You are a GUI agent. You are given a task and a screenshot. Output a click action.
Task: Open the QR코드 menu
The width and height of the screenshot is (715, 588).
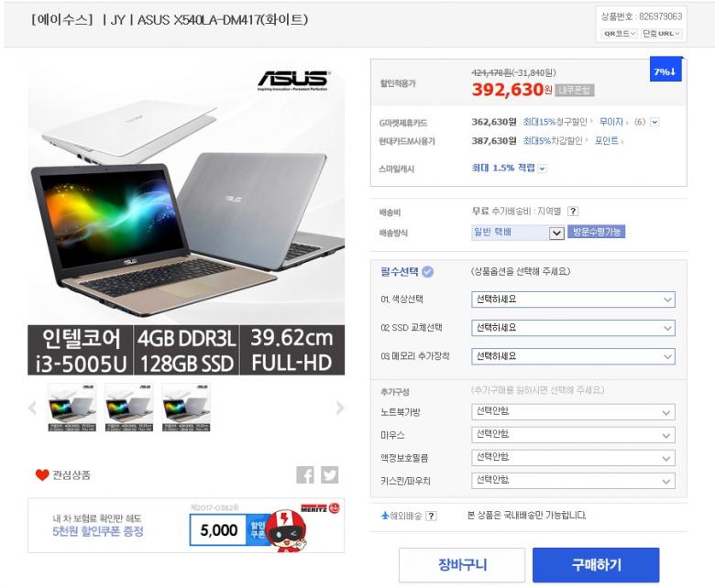click(620, 33)
